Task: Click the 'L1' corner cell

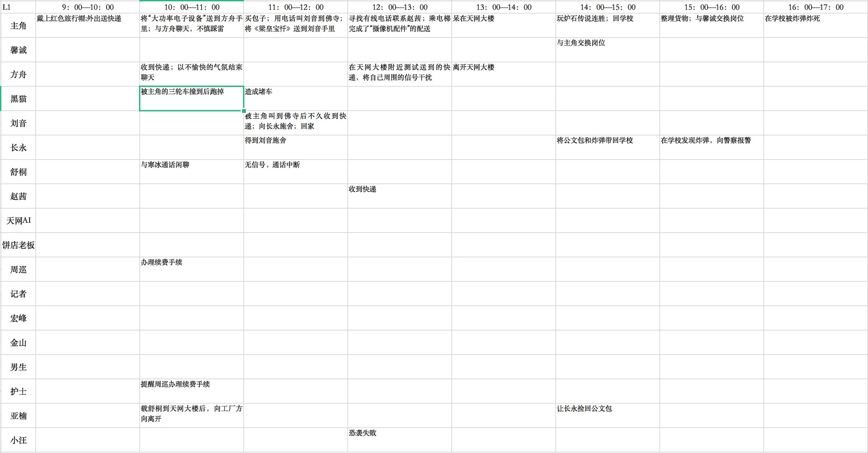Action: tap(18, 7)
